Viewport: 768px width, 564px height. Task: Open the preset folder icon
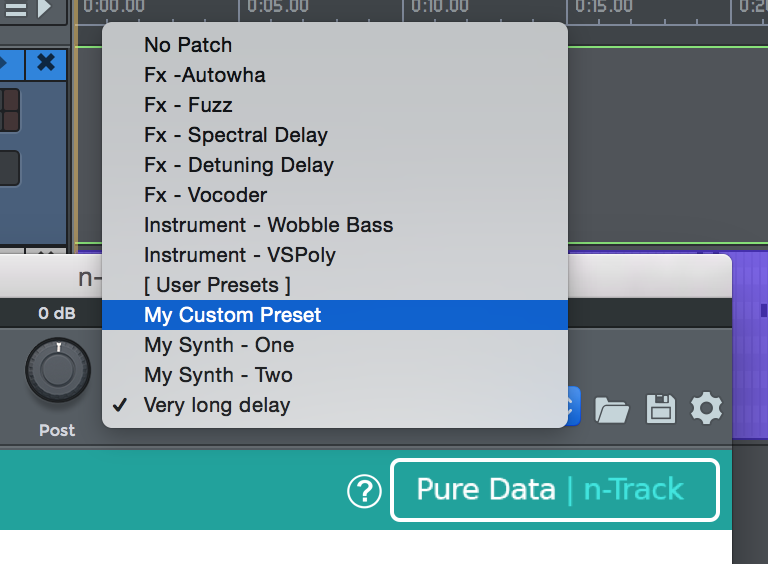(611, 409)
